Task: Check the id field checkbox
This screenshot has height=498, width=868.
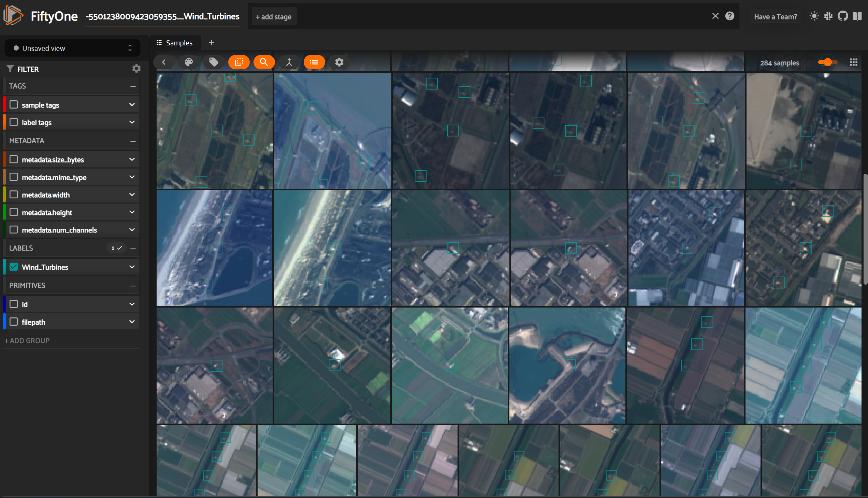Action: click(14, 304)
